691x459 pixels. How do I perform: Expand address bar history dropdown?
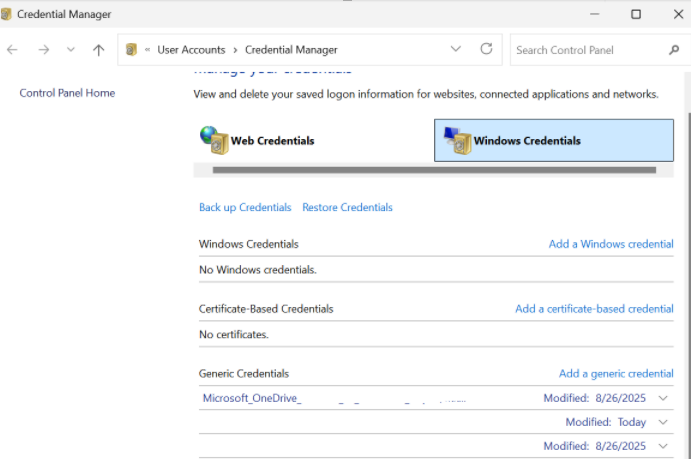click(x=456, y=48)
